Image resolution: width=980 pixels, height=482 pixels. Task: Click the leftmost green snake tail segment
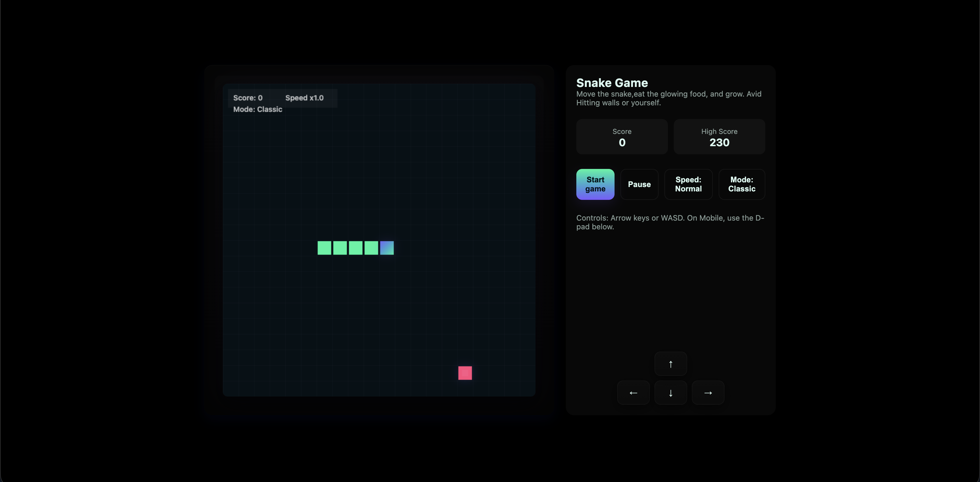324,248
